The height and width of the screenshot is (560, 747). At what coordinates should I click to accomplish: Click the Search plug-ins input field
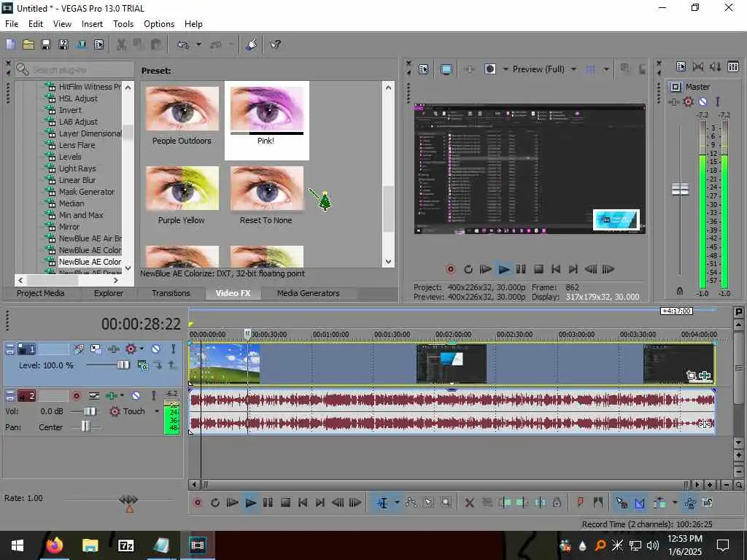coord(82,70)
